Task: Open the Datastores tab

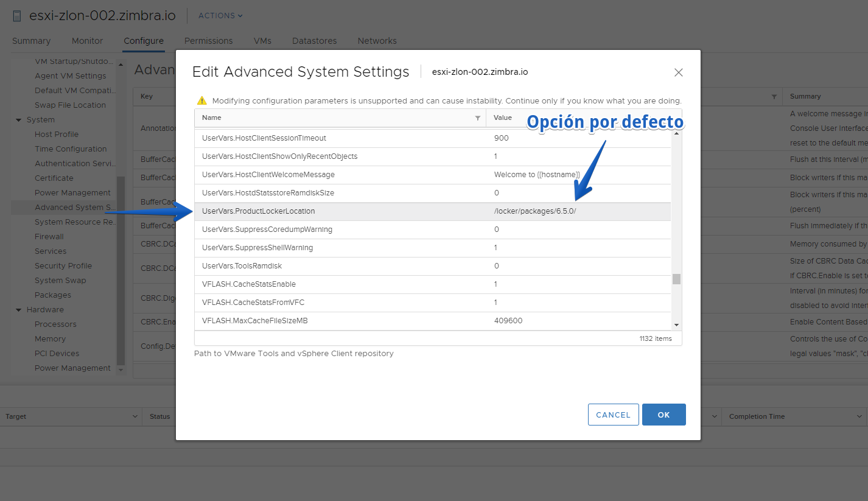Action: click(x=315, y=41)
